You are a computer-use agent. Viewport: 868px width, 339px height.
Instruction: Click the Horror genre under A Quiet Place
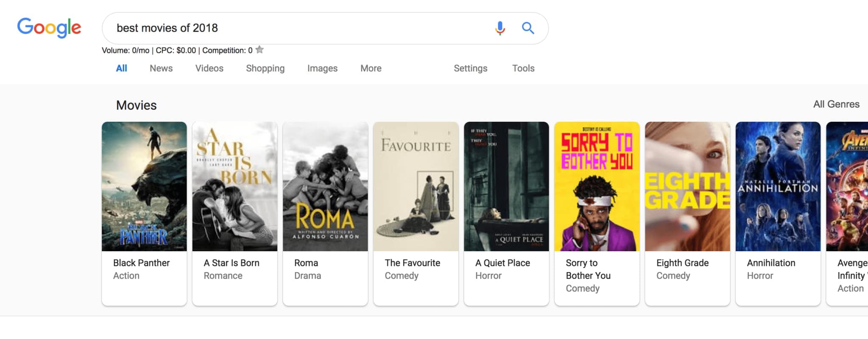[488, 276]
